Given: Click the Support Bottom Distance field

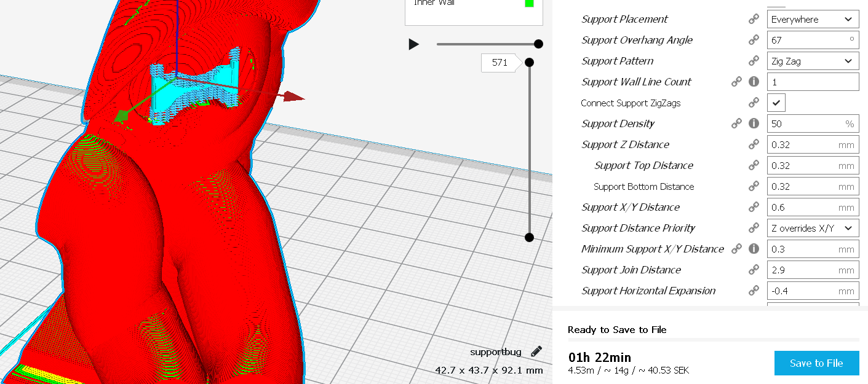Looking at the screenshot, I should tap(813, 186).
